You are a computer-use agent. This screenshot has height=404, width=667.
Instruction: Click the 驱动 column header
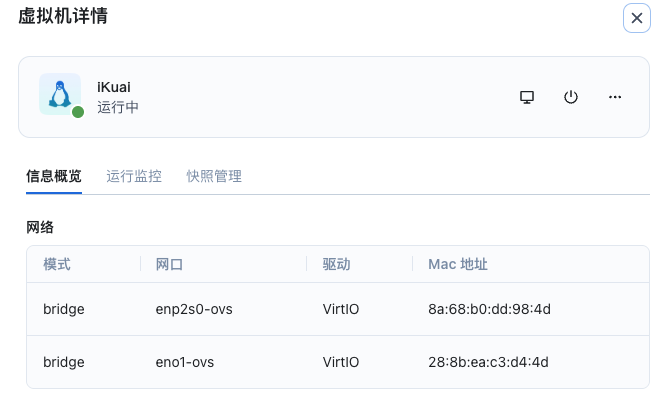pos(336,264)
